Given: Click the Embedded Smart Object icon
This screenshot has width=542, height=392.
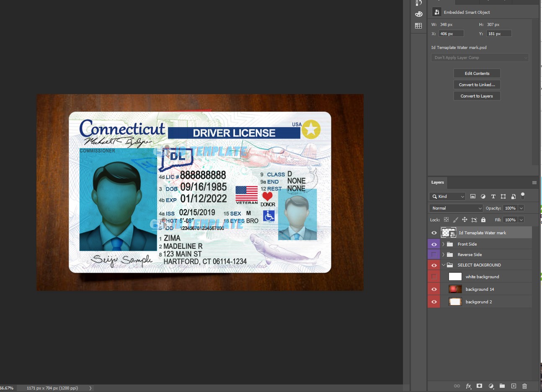Looking at the screenshot, I should tap(436, 12).
